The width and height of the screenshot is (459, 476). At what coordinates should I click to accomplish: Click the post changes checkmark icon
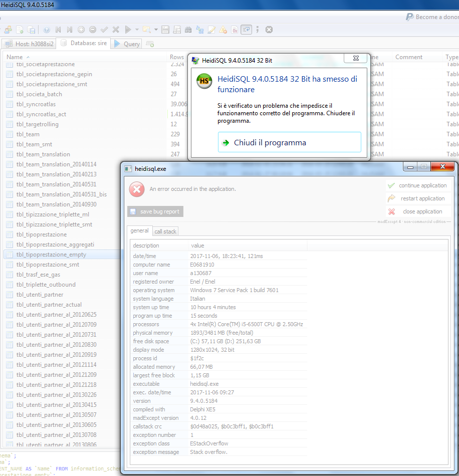pyautogui.click(x=104, y=30)
